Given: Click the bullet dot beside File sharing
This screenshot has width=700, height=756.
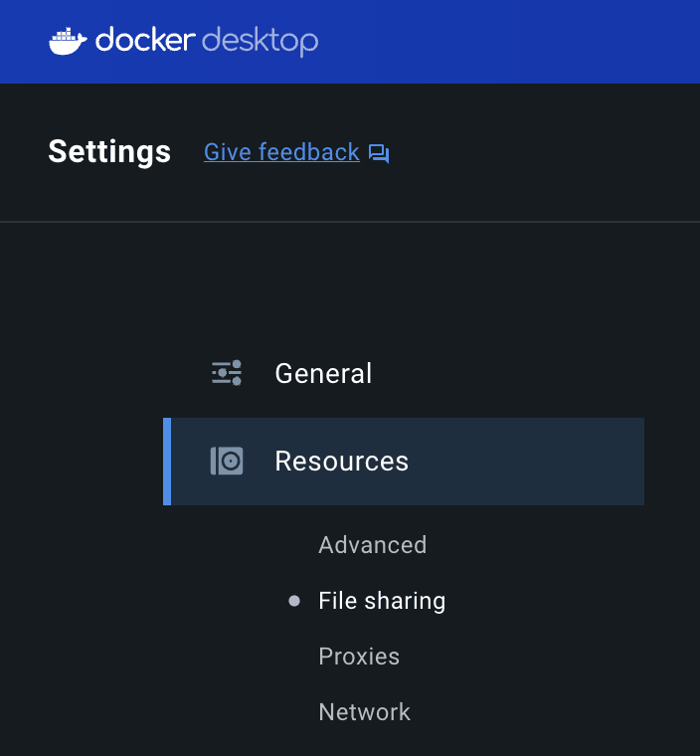Looking at the screenshot, I should coord(294,601).
